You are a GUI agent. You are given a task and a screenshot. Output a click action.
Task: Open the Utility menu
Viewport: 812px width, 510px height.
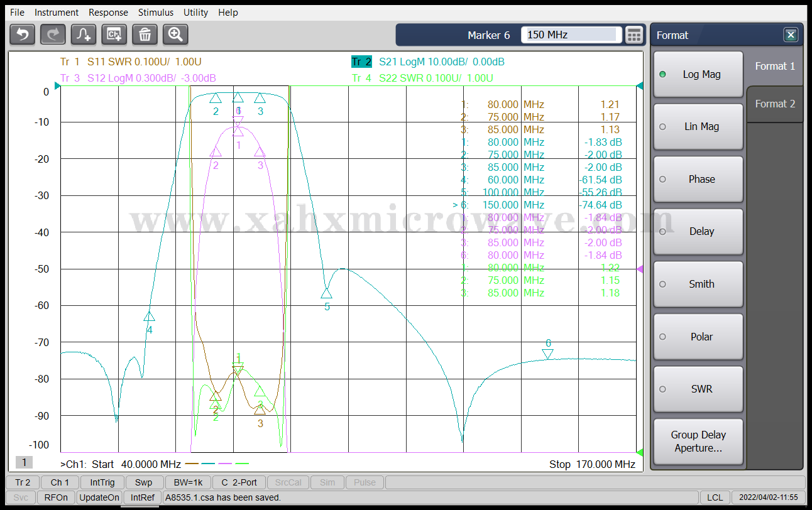point(195,13)
